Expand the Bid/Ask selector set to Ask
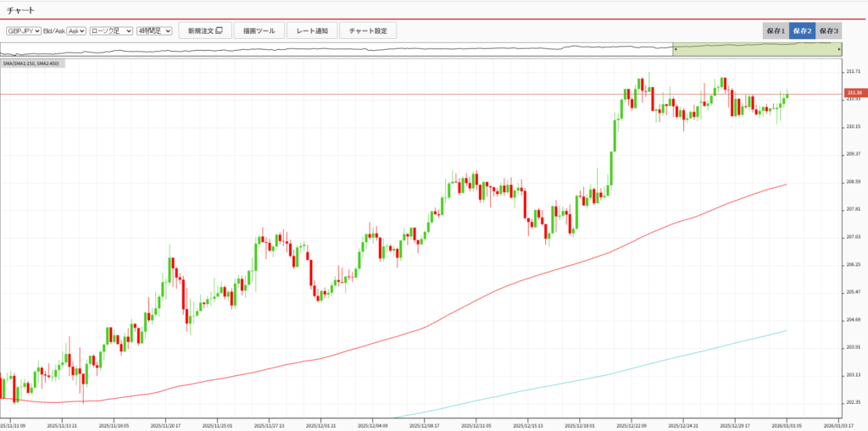The width and height of the screenshot is (868, 431). click(76, 30)
